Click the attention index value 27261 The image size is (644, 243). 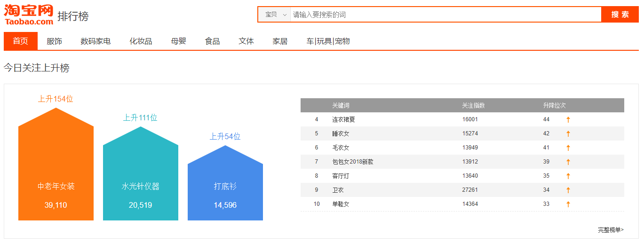coord(470,190)
